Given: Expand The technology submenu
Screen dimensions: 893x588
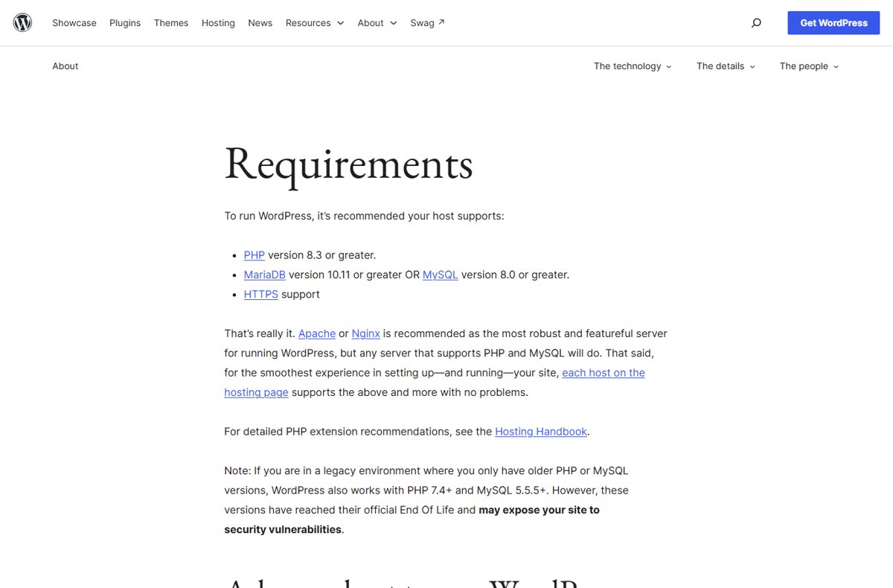Looking at the screenshot, I should click(x=633, y=66).
